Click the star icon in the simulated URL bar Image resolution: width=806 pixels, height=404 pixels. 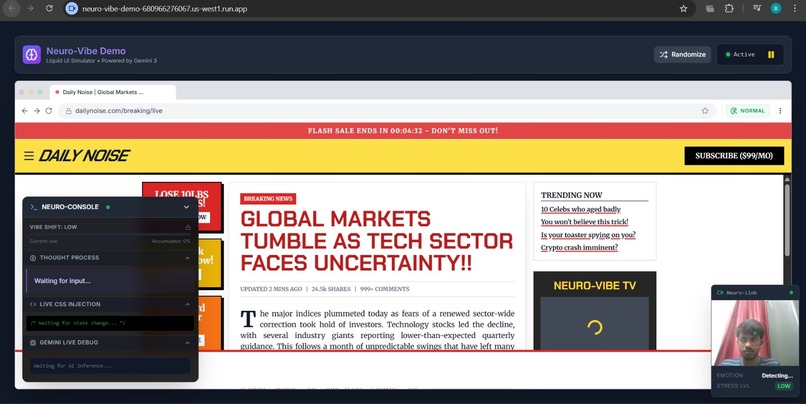705,111
